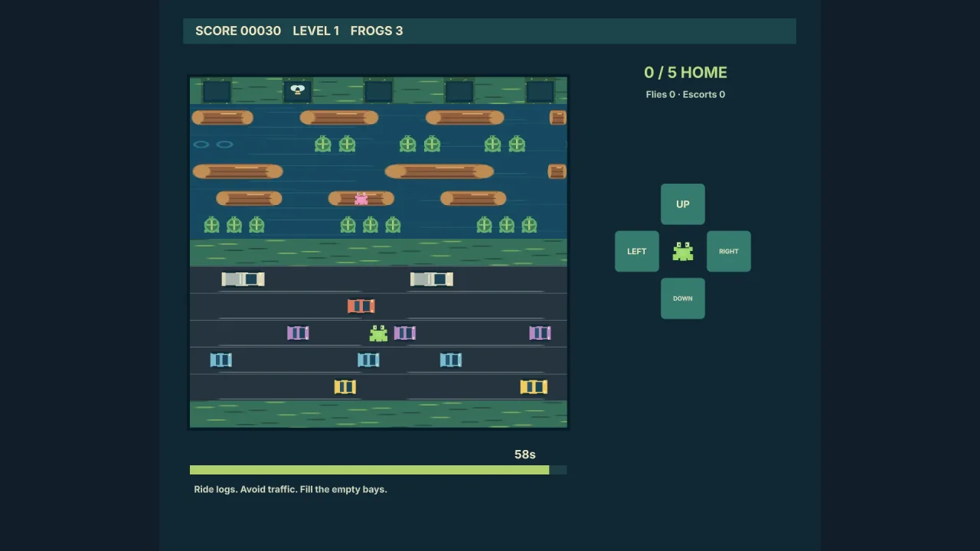Image resolution: width=980 pixels, height=551 pixels.
Task: Click the white truck on the right
Action: point(431,279)
